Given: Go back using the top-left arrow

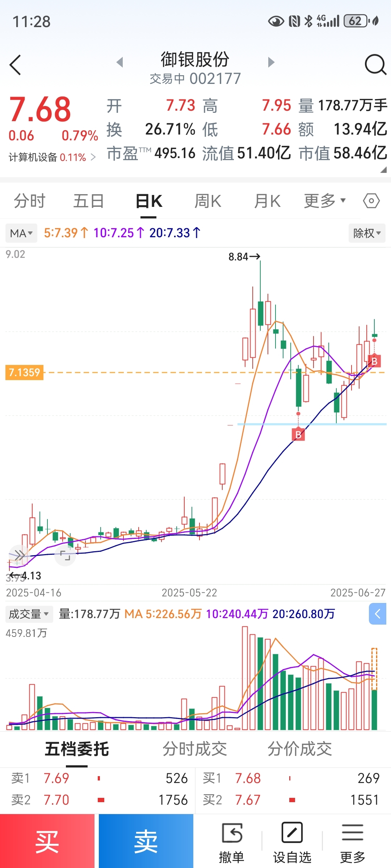Looking at the screenshot, I should click(x=15, y=65).
